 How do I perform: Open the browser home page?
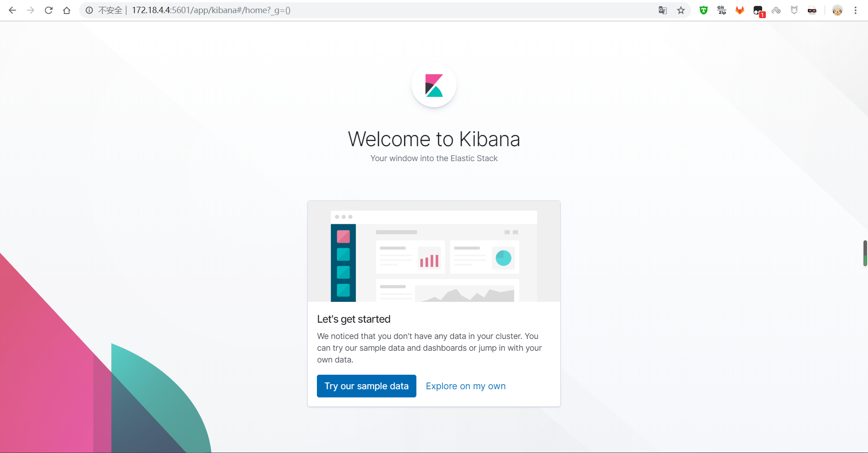(67, 10)
